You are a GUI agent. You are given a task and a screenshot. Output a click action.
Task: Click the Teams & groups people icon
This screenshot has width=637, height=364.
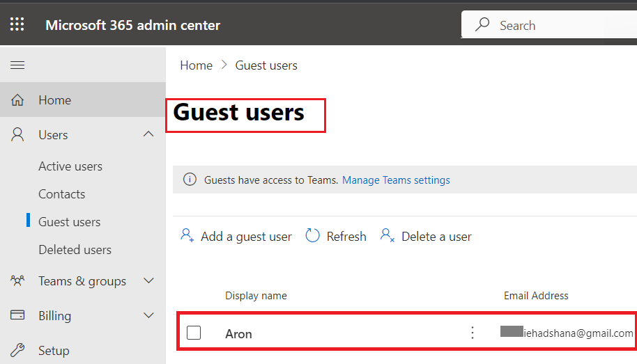click(x=17, y=280)
